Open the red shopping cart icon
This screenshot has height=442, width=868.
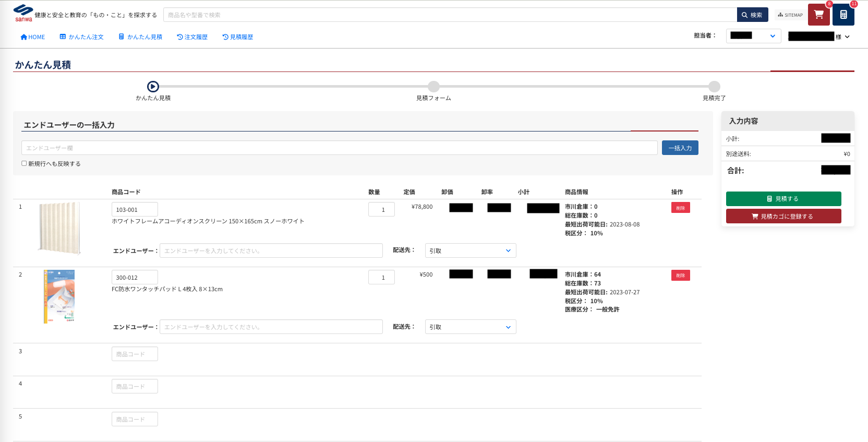pos(818,15)
